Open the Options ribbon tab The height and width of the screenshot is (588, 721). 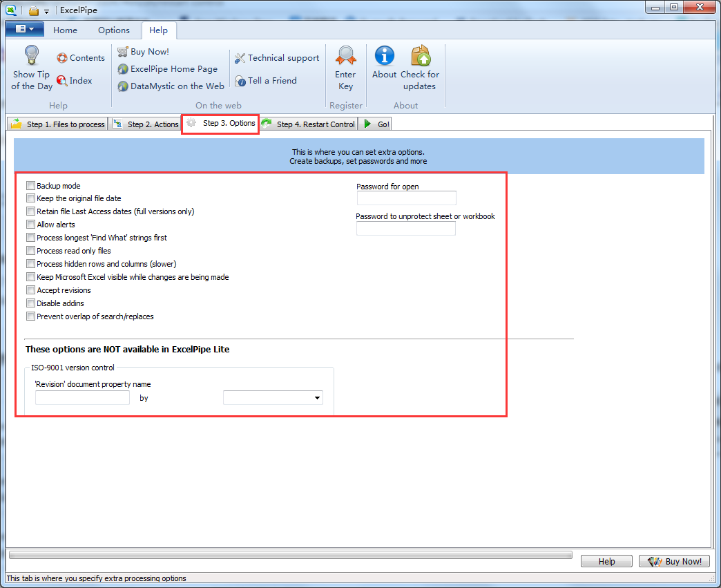113,30
